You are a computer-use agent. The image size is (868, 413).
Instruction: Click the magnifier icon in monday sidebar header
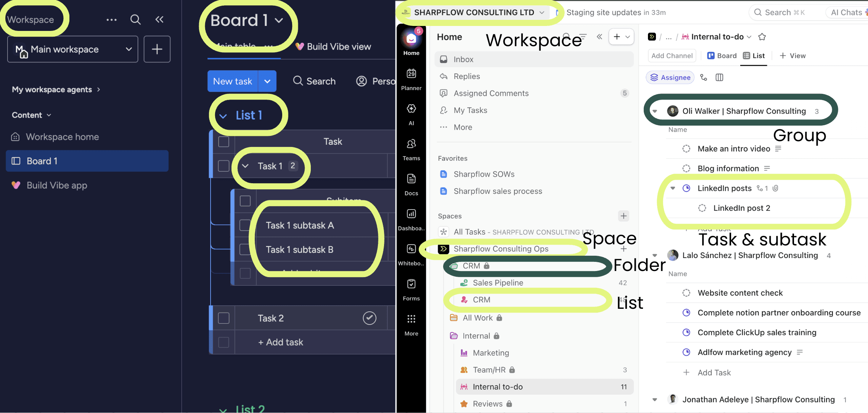(x=135, y=19)
